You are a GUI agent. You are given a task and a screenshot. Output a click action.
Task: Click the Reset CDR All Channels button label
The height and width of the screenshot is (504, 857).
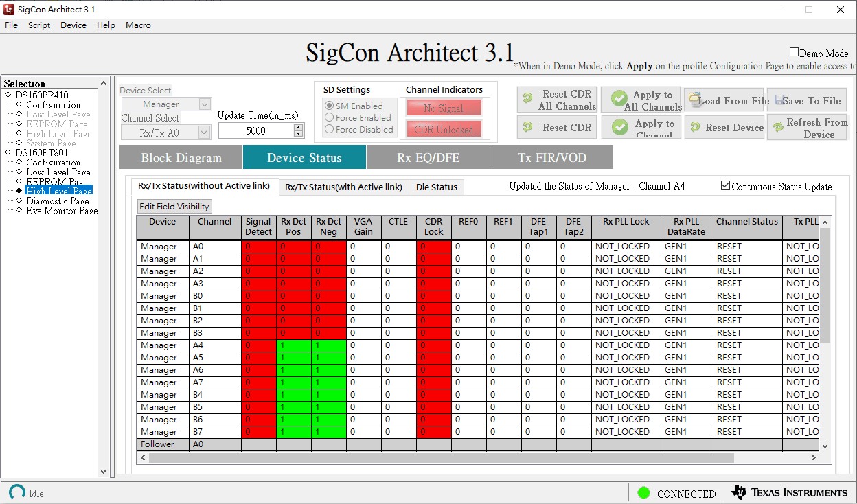(567, 100)
